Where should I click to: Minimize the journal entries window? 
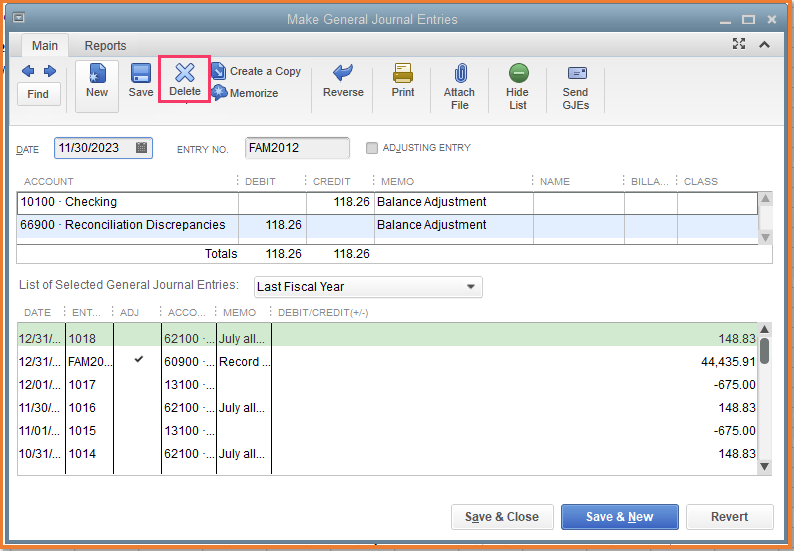(x=725, y=20)
